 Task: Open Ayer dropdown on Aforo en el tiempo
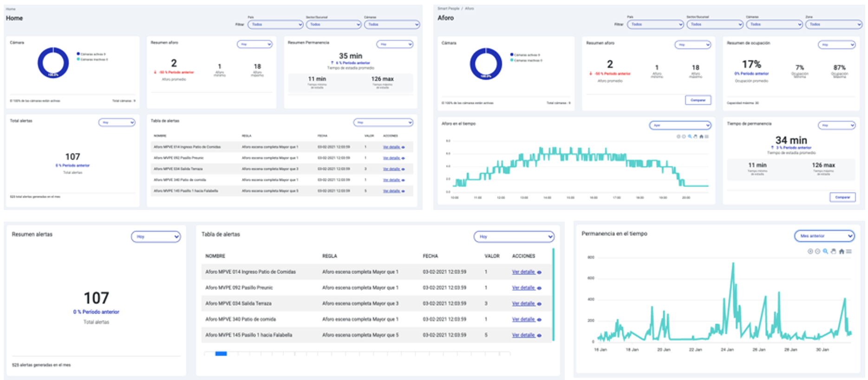tap(680, 125)
